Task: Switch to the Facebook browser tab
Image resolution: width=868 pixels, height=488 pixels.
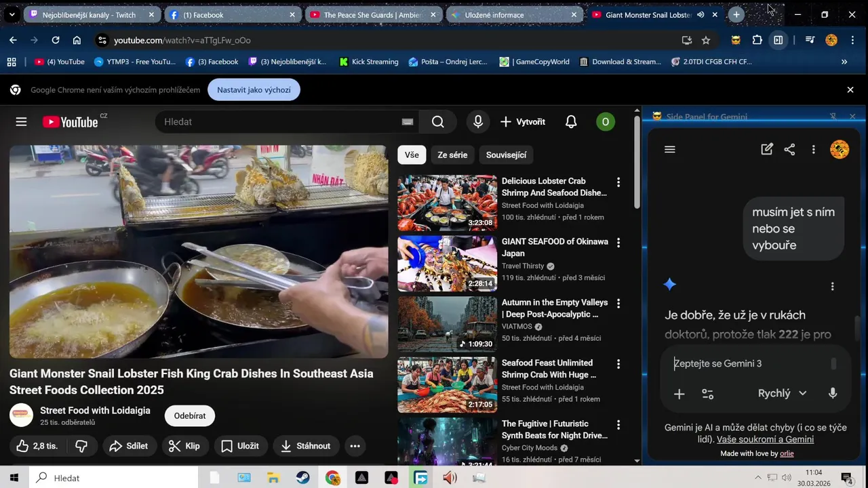Action: pyautogui.click(x=233, y=15)
